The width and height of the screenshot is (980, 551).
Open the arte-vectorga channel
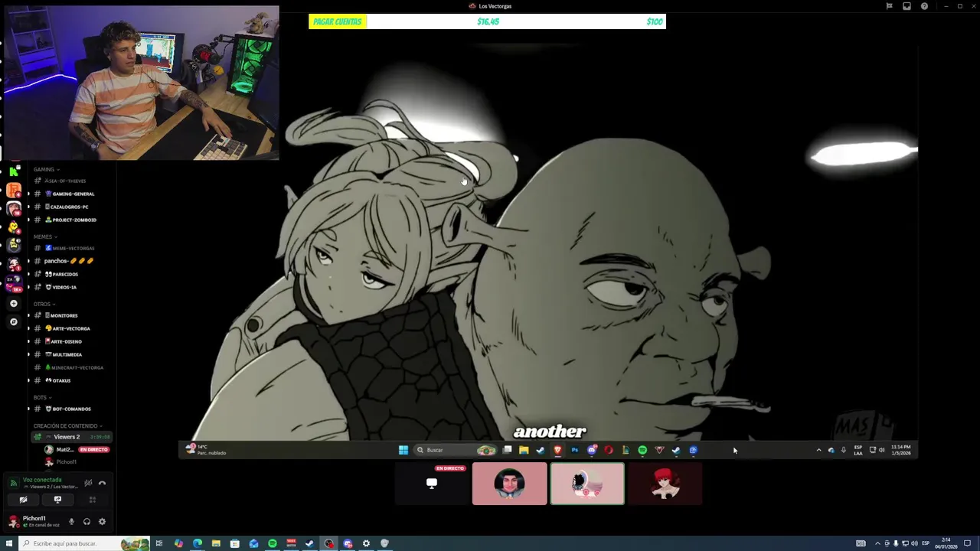coord(67,328)
